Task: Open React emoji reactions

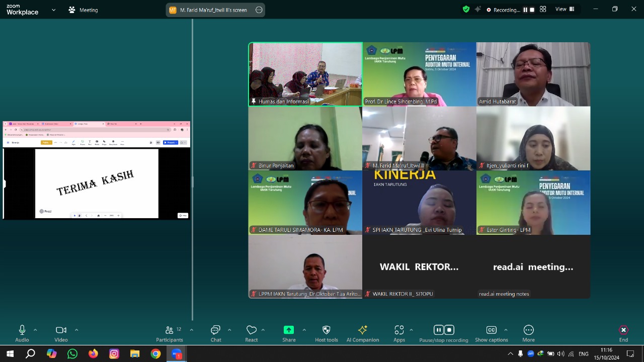Action: tap(252, 333)
